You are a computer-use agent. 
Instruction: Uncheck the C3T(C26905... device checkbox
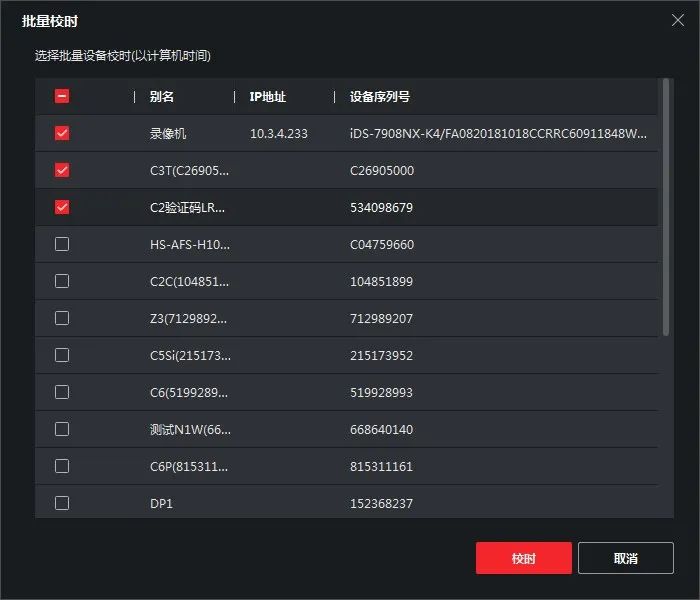62,171
